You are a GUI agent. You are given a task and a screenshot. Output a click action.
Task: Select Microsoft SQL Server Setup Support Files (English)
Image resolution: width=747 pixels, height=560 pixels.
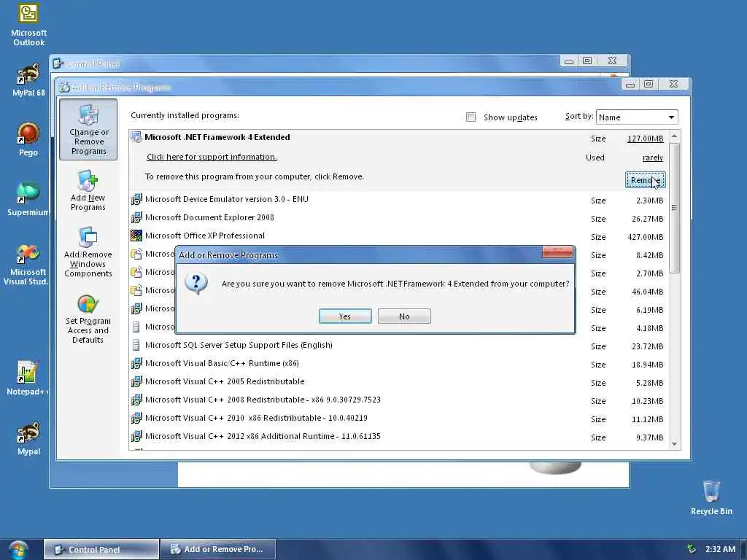pos(398,345)
